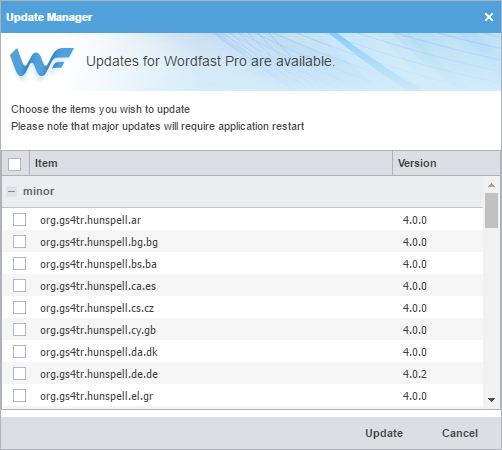Click the Wordfast WF logo

[x=42, y=62]
